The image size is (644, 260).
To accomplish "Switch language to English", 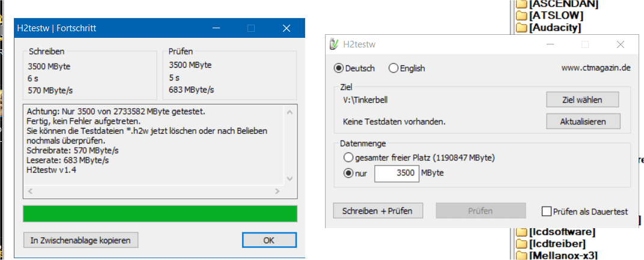I will [x=393, y=68].
